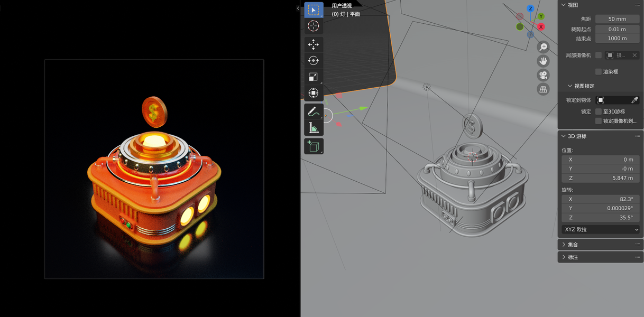Grab the 3D 游标 panel drag handle
This screenshot has width=644, height=317.
(x=638, y=136)
